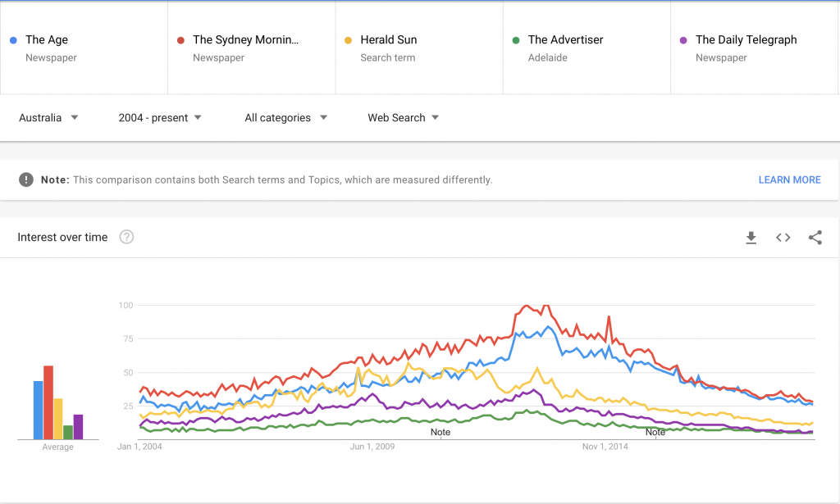Viewport: 840px width, 504px height.
Task: Click the 75 y-axis value
Action: tap(128, 338)
